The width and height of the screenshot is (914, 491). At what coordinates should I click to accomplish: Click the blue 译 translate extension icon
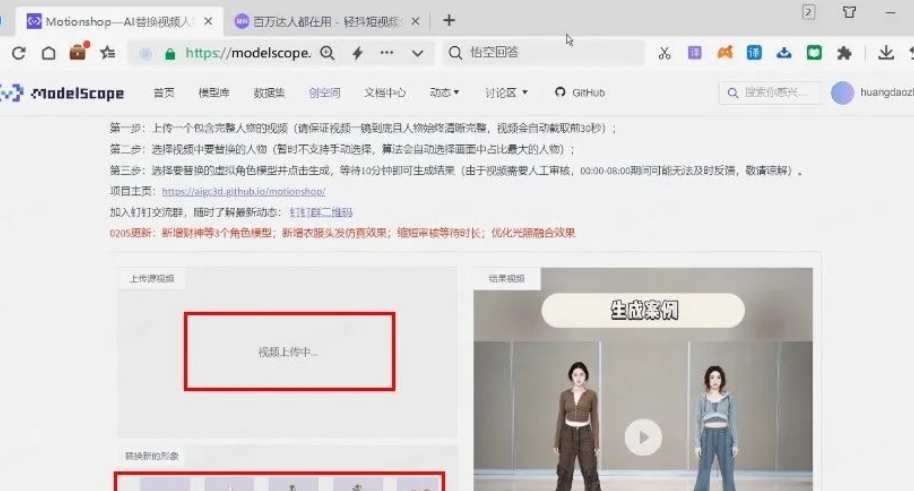click(x=754, y=53)
